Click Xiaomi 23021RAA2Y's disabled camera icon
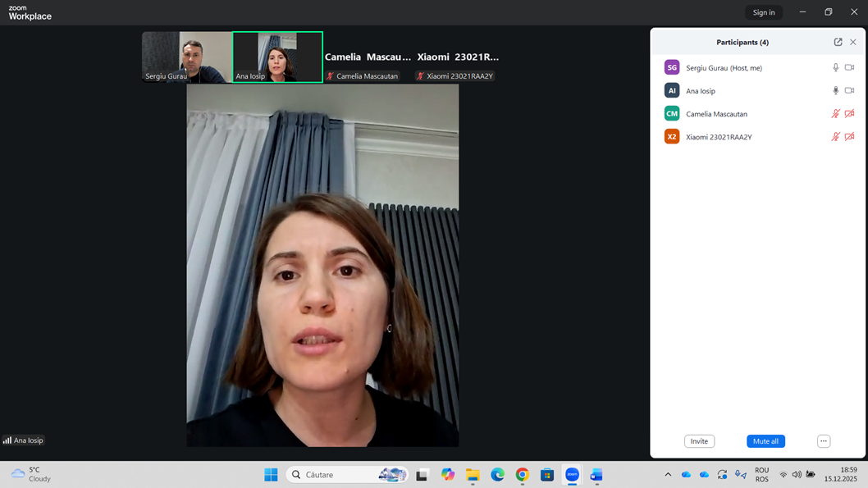Image resolution: width=868 pixels, height=488 pixels. tap(849, 137)
